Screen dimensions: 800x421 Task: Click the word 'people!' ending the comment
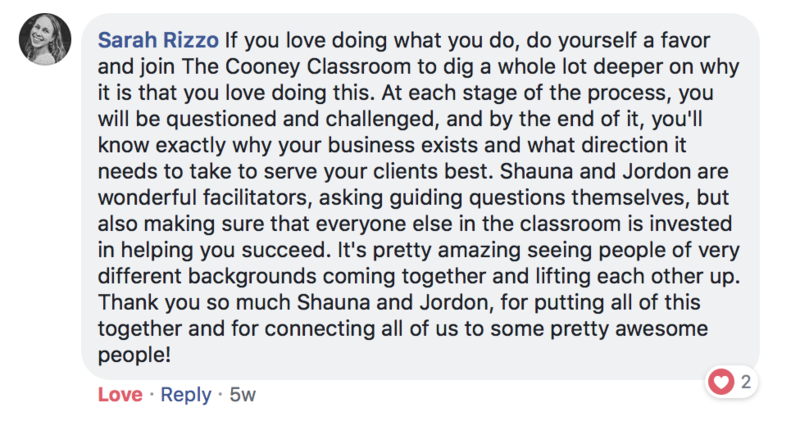click(x=134, y=355)
